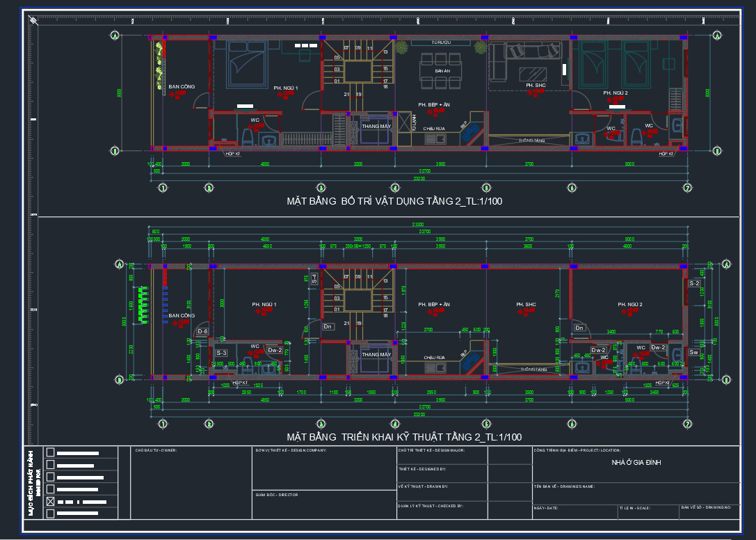This screenshot has height=540, width=756.
Task: Select the title MẶT BẰNG BỐ TRÍ VẬT DỤNG TẦNG 2
Action: click(x=394, y=201)
